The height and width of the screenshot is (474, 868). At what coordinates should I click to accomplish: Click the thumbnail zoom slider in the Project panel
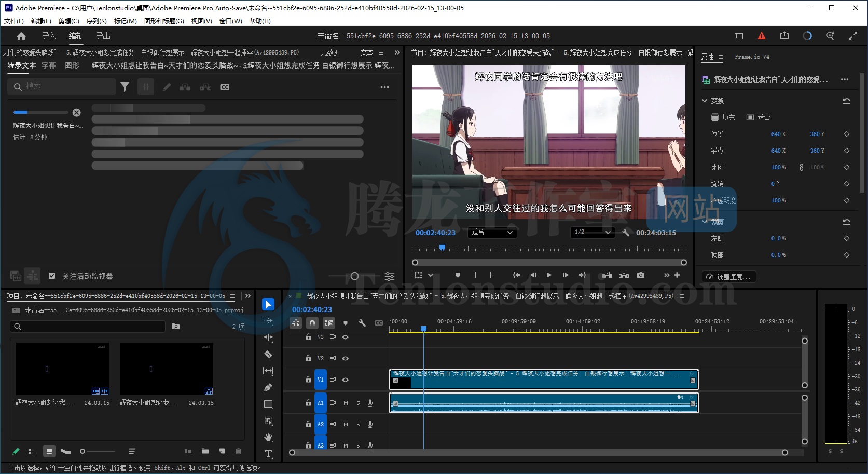pyautogui.click(x=98, y=451)
